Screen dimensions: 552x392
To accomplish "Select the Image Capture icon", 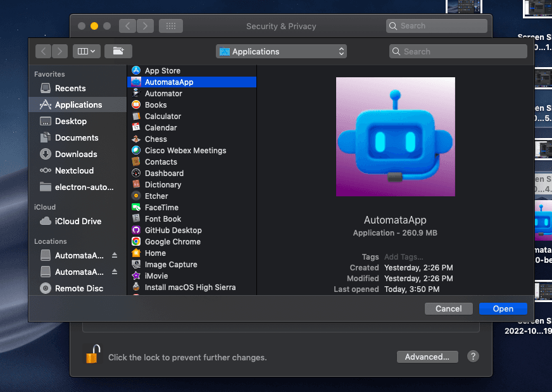I will (136, 264).
